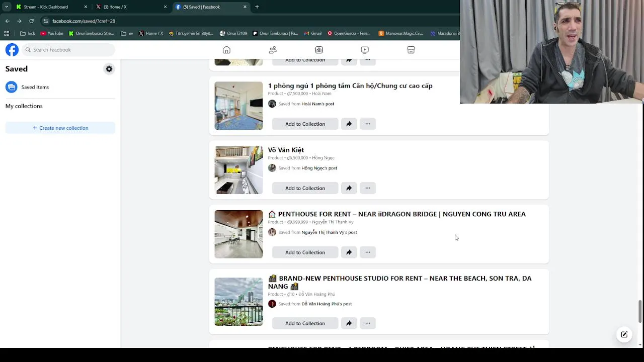
Task: Open Gmail bookmark
Action: coord(312,34)
